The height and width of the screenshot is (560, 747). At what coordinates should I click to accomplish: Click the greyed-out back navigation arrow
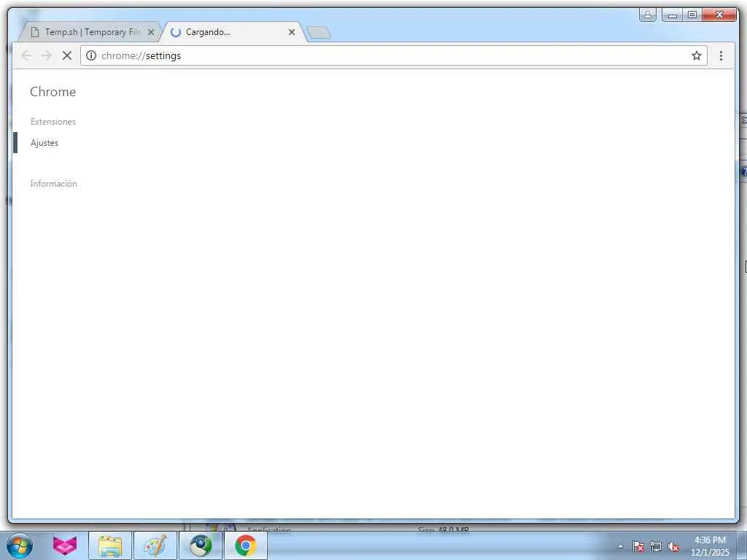tap(27, 55)
